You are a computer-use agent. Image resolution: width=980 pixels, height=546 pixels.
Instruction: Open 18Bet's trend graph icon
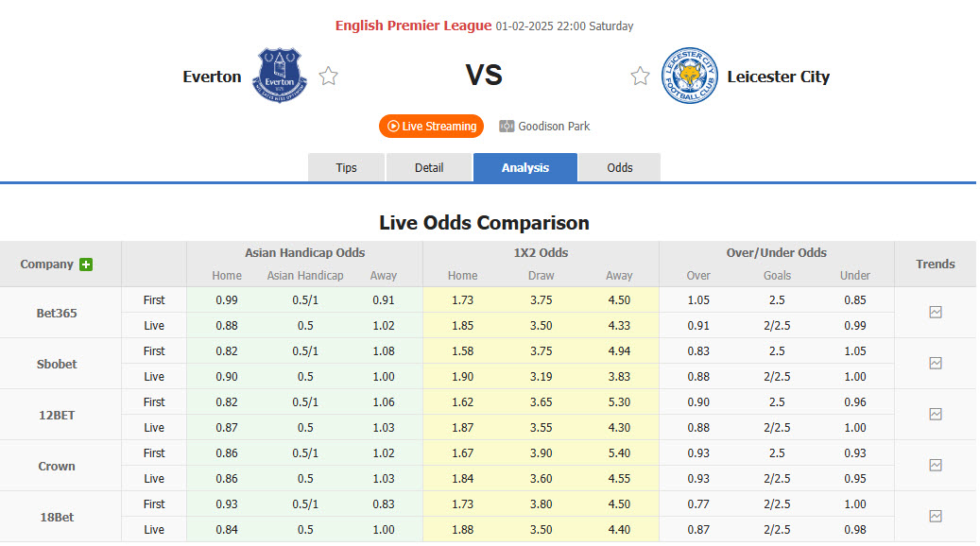click(935, 516)
